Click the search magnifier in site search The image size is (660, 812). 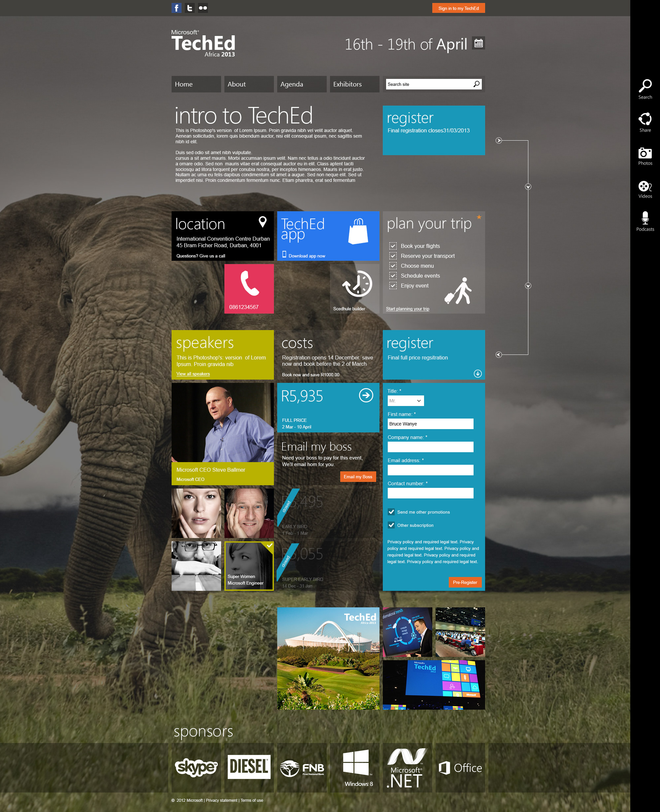477,84
